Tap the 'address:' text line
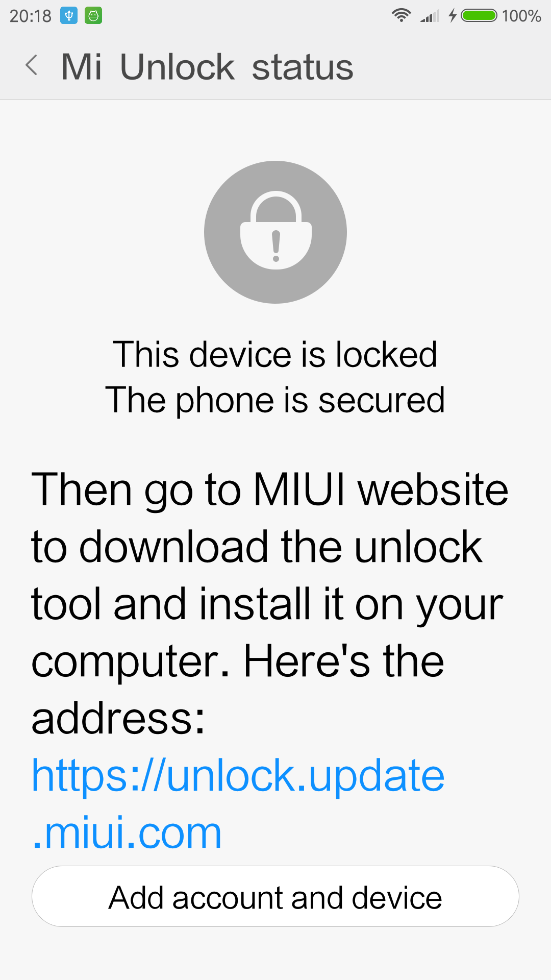Viewport: 551px width, 980px height. click(x=118, y=718)
